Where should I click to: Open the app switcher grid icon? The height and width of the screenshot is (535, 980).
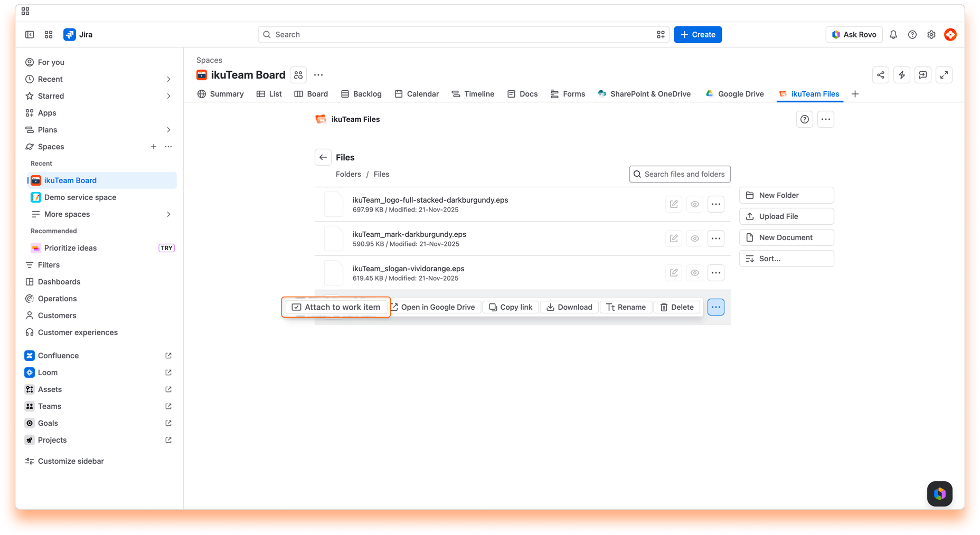click(49, 34)
